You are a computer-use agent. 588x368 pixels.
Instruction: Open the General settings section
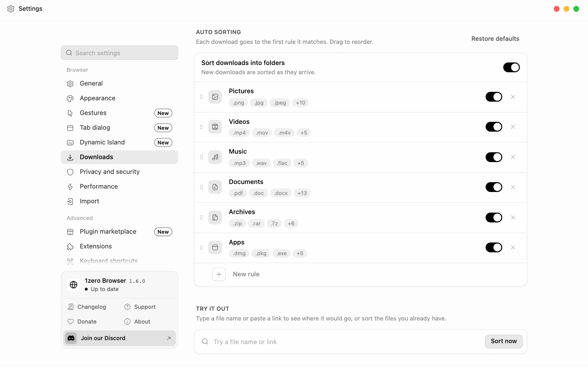[x=119, y=83]
